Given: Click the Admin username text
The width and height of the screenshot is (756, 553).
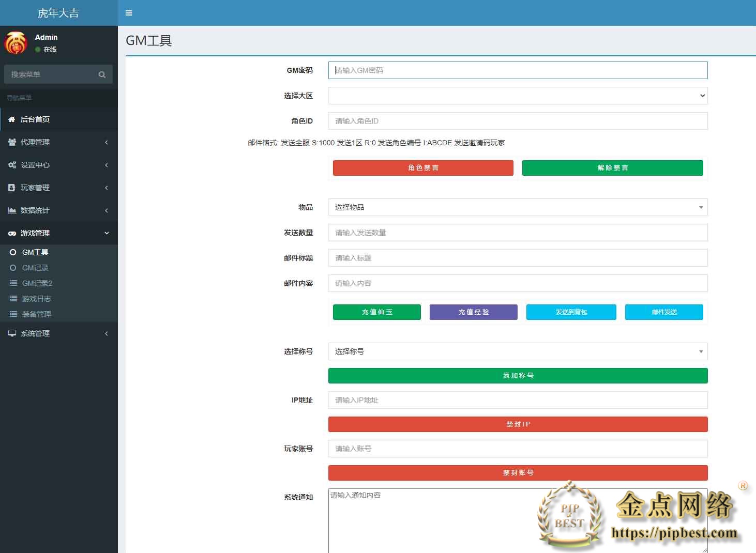Looking at the screenshot, I should point(46,37).
